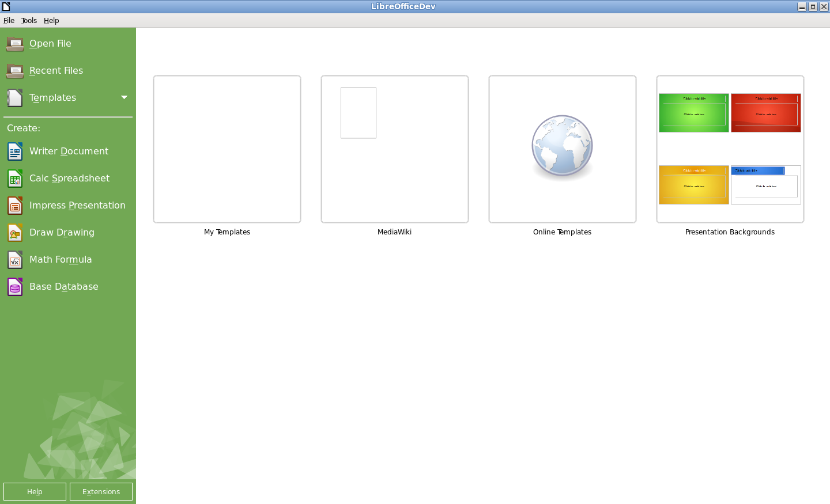Viewport: 830px width, 504px height.
Task: Click the Recent Files folder icon
Action: pyautogui.click(x=15, y=71)
